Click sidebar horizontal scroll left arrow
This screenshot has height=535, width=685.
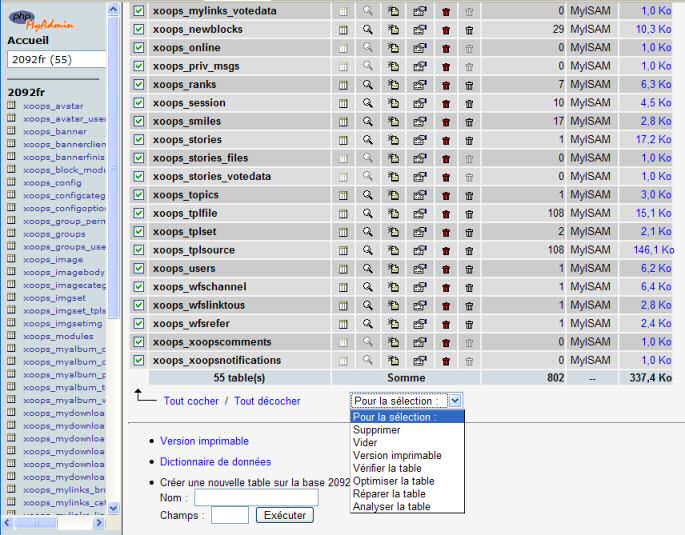coord(7,522)
